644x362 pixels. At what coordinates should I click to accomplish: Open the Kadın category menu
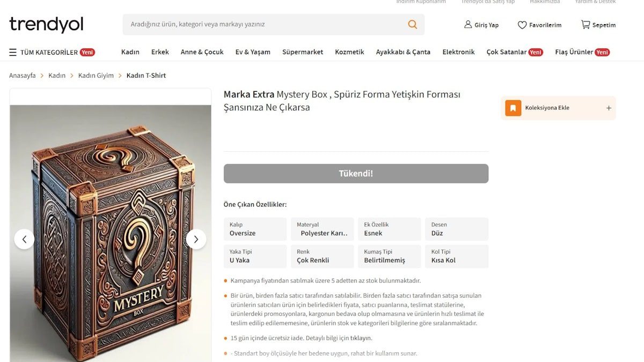pyautogui.click(x=130, y=52)
